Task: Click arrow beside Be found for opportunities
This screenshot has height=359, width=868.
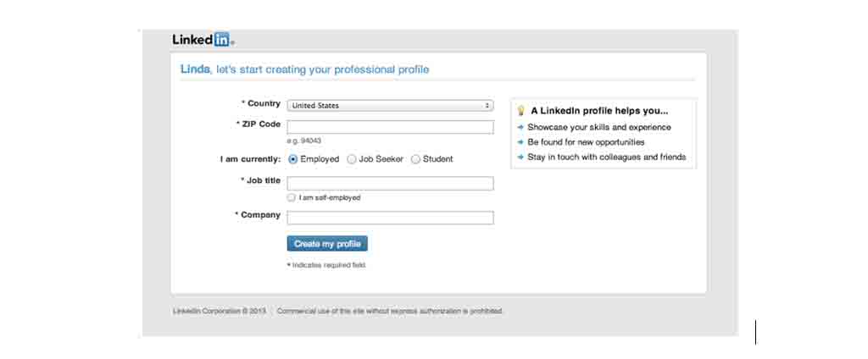Action: click(x=520, y=142)
